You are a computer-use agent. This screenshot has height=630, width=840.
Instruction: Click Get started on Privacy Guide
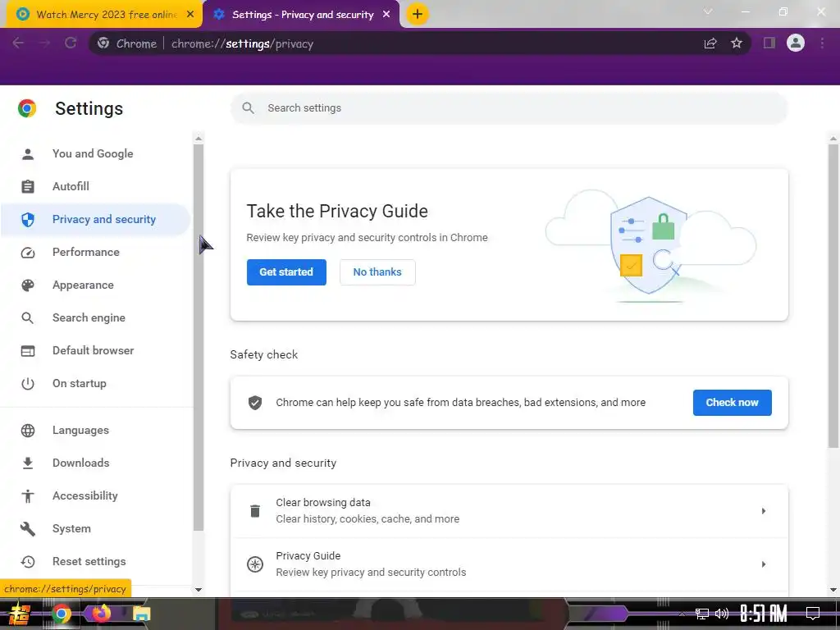[x=286, y=272]
